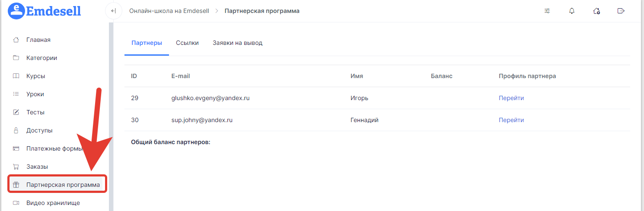Open Уроки in the sidebar
The height and width of the screenshot is (211, 644).
(35, 94)
